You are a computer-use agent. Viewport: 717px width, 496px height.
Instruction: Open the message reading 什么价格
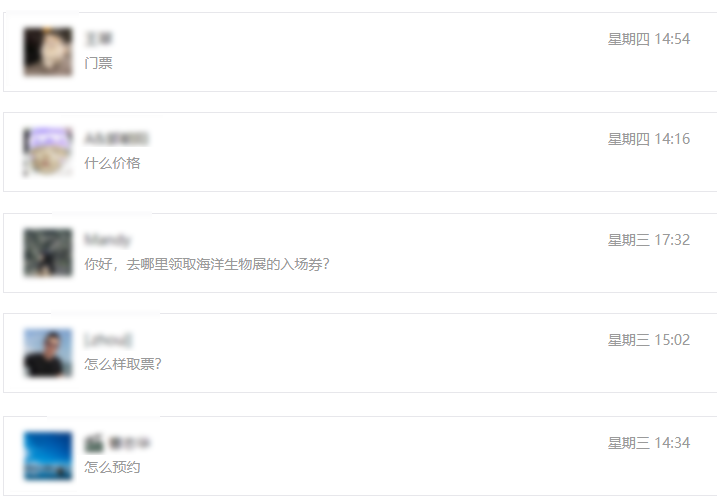coord(112,163)
